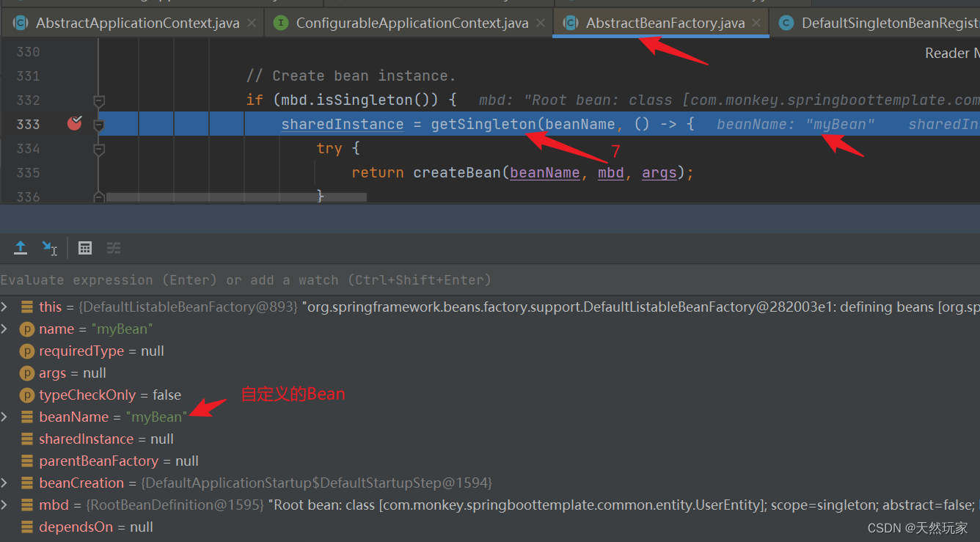Click the Reader Mode label
This screenshot has width=980, height=542.
[952, 53]
